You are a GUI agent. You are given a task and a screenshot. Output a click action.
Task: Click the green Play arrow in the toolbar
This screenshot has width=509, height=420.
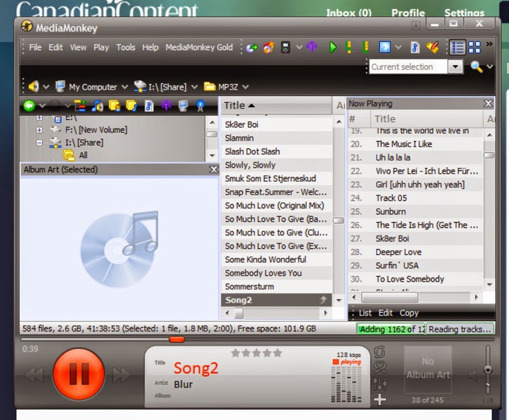(x=333, y=47)
